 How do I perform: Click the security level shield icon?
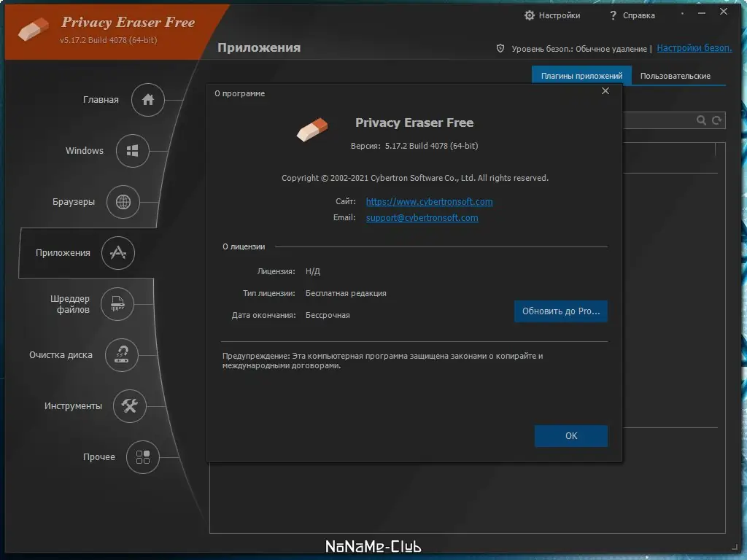[x=500, y=48]
